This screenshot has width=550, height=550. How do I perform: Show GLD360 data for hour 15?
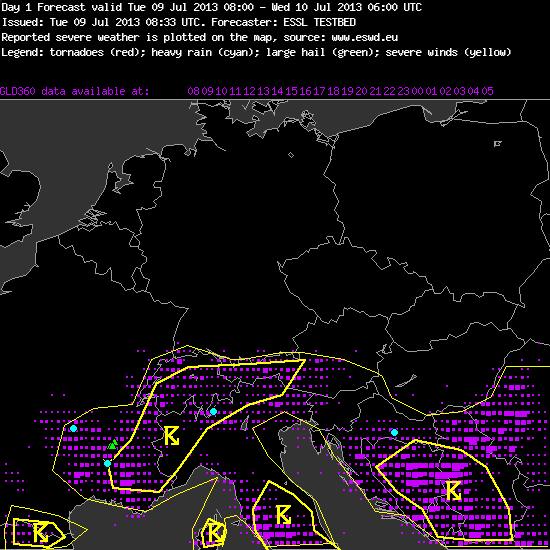(x=291, y=91)
